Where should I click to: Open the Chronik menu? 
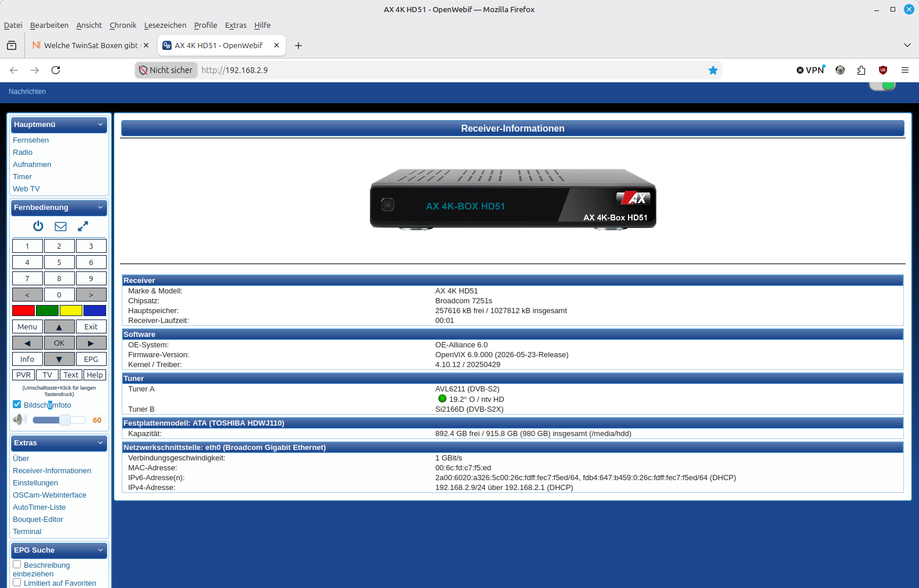123,25
